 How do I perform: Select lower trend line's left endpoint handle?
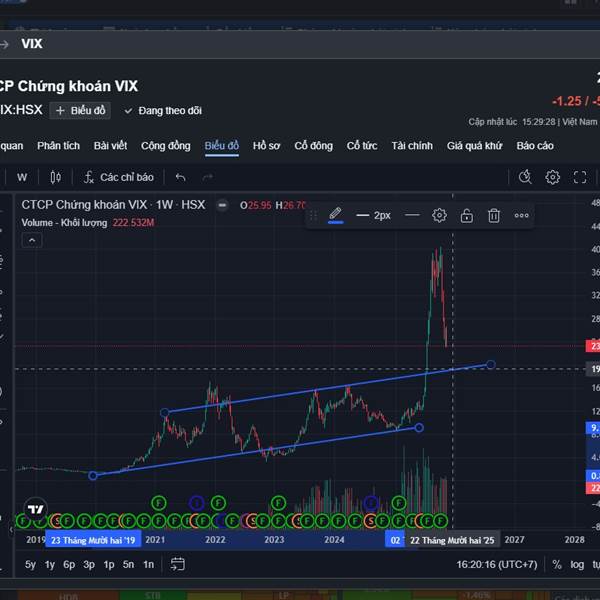point(93,476)
